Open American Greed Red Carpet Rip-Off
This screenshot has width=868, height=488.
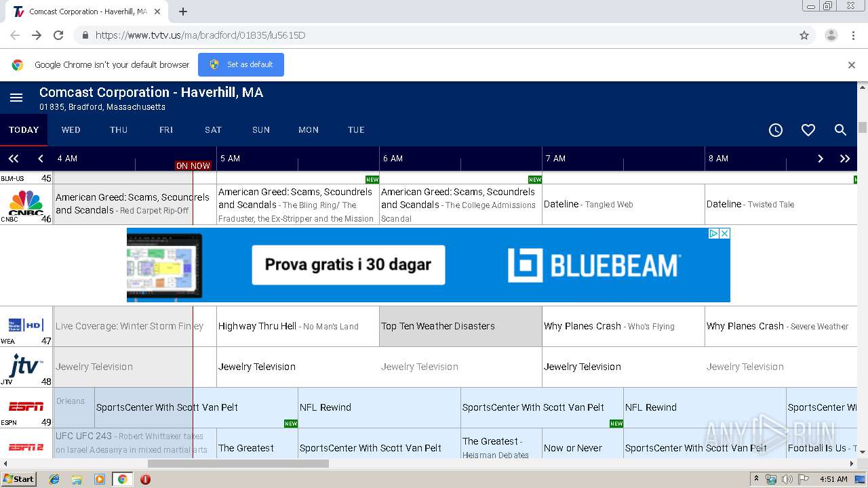[135, 204]
